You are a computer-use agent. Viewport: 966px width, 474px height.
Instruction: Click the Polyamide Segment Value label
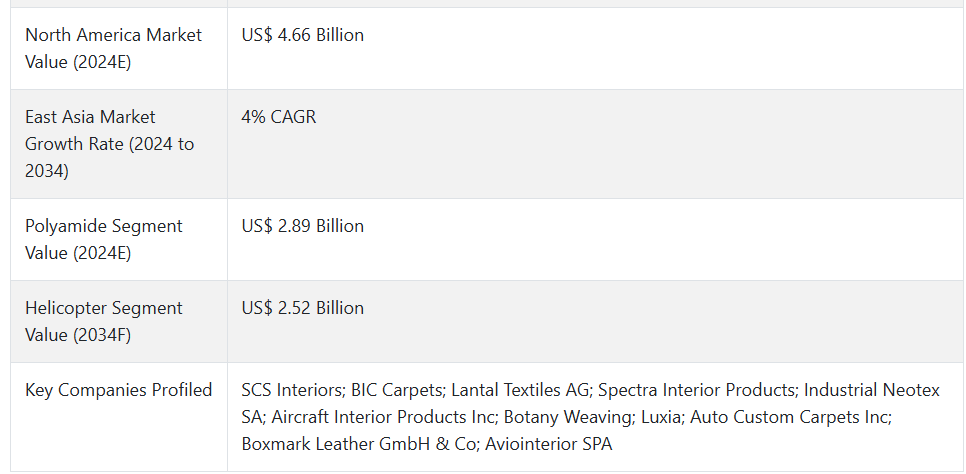tap(104, 239)
